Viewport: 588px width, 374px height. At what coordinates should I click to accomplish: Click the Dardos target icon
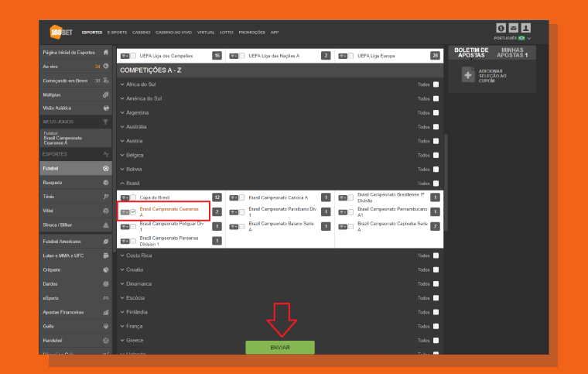click(106, 284)
